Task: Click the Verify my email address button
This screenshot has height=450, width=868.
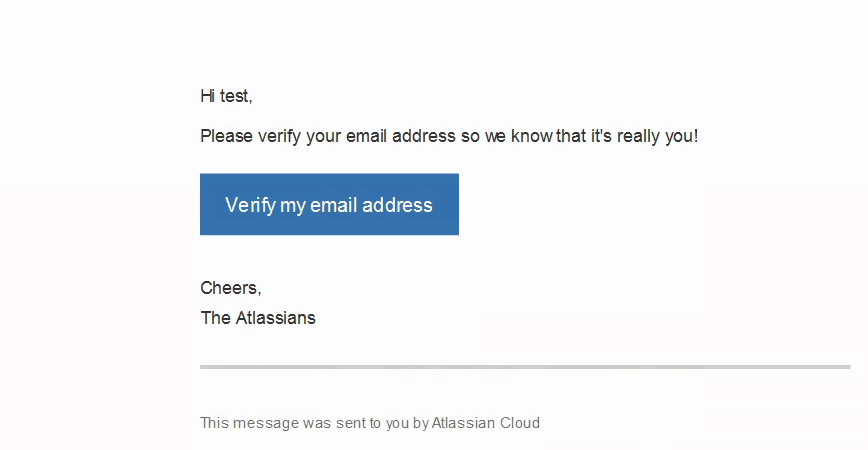Action: click(329, 204)
